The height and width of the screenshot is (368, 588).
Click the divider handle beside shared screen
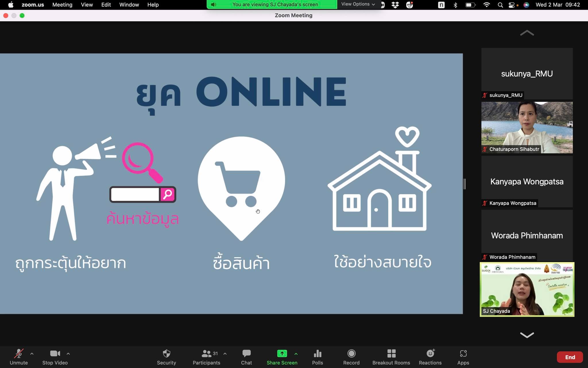(465, 184)
